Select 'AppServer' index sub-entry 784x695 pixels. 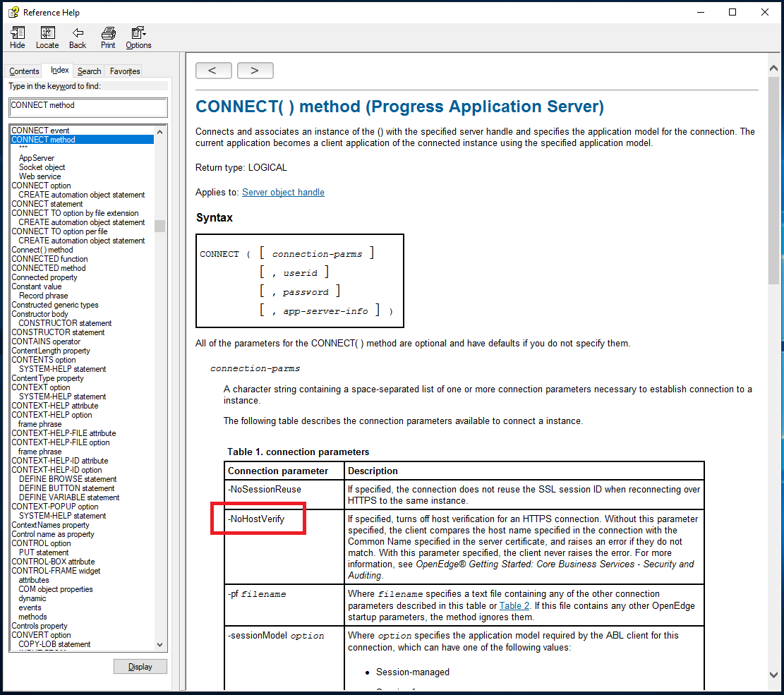[x=37, y=158]
